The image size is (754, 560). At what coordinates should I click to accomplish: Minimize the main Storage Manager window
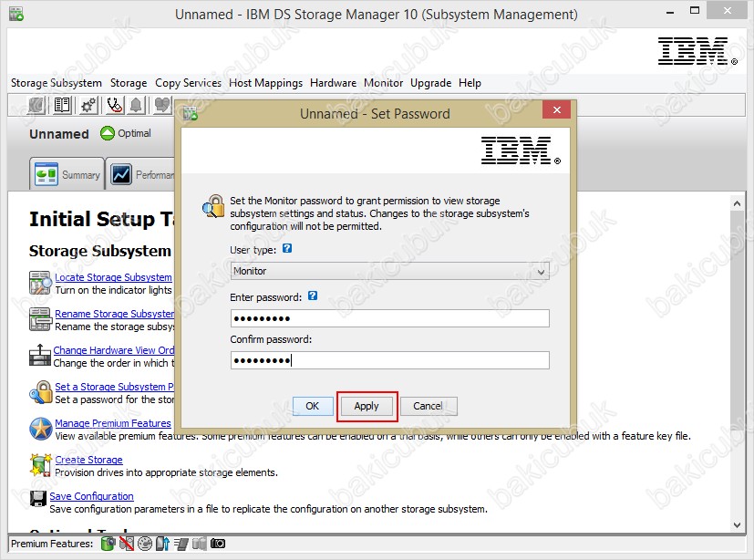[670, 12]
